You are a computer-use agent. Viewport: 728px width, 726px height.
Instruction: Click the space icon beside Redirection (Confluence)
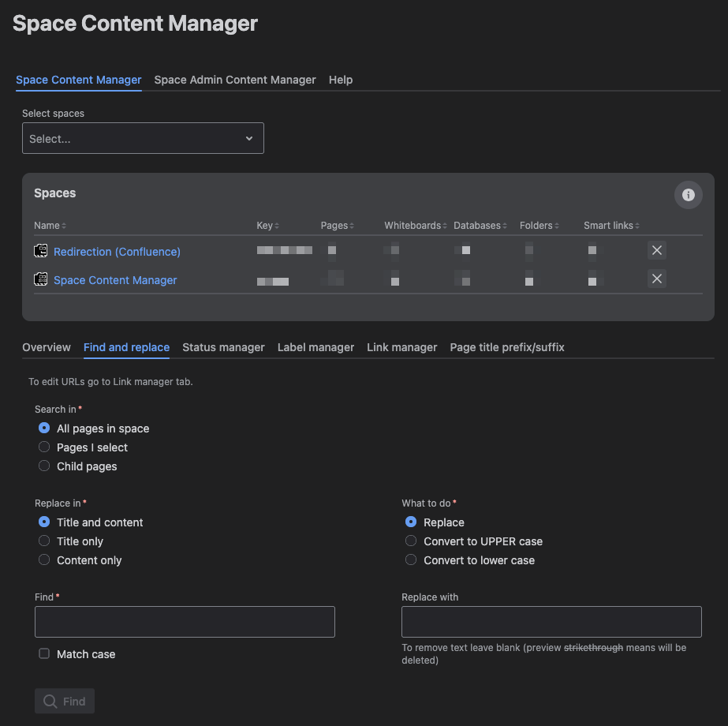(41, 251)
